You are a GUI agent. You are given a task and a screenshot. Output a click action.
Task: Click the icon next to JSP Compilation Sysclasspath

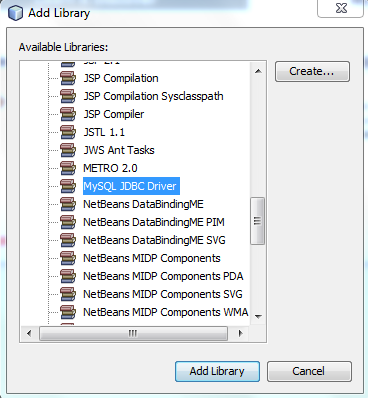(x=68, y=96)
